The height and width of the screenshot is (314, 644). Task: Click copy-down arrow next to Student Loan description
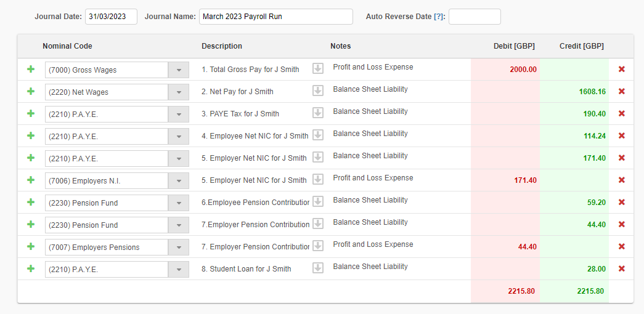click(318, 268)
